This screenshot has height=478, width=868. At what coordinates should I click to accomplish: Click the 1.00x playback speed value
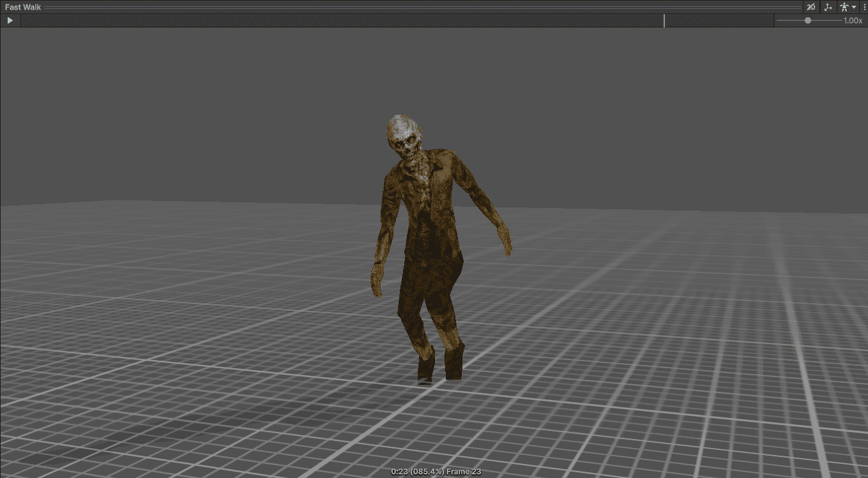pos(853,20)
